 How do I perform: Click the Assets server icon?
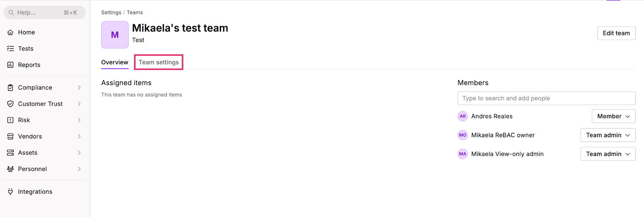point(11,153)
